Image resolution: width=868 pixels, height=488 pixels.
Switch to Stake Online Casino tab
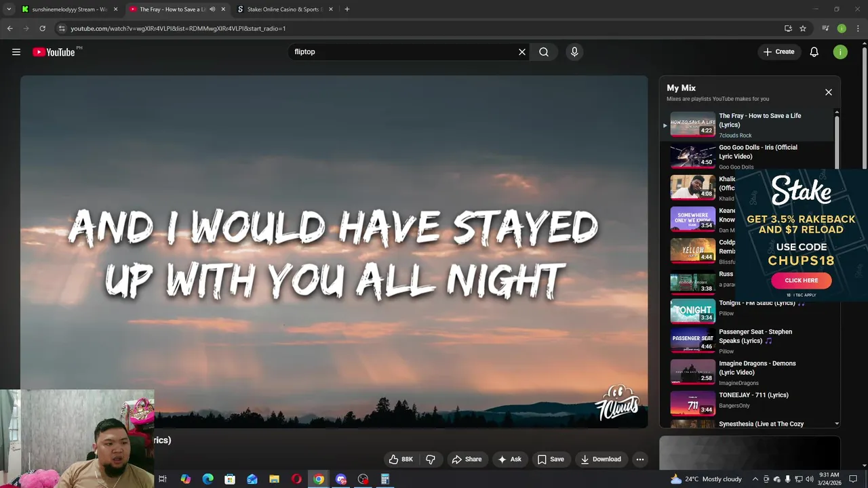click(283, 9)
